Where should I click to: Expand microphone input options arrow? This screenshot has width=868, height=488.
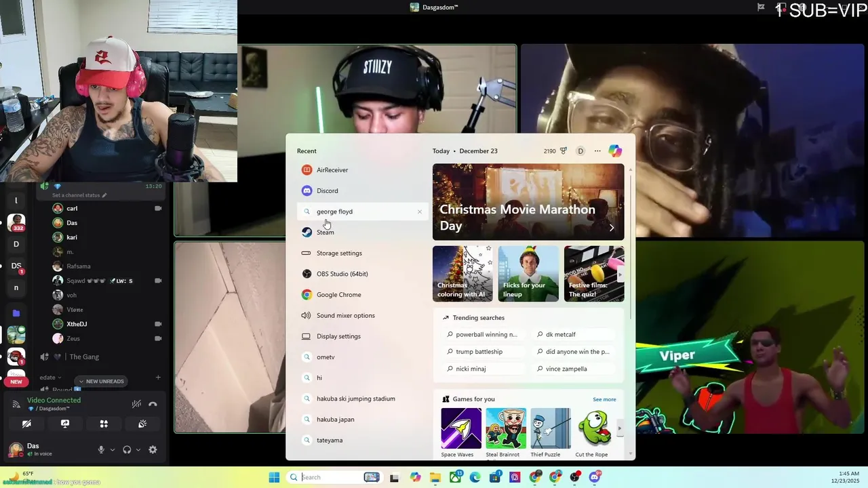[113, 449]
